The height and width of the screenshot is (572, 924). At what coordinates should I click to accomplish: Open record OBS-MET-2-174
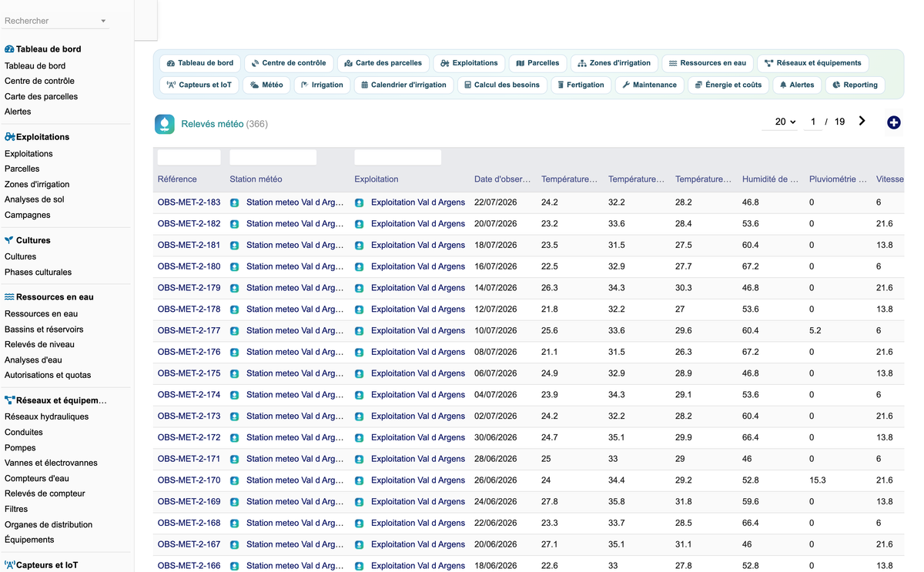click(189, 395)
